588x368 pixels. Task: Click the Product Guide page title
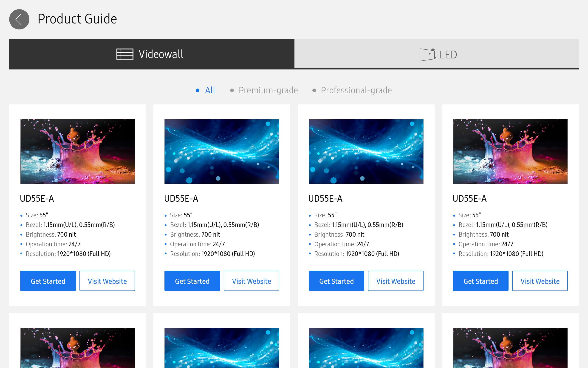77,19
